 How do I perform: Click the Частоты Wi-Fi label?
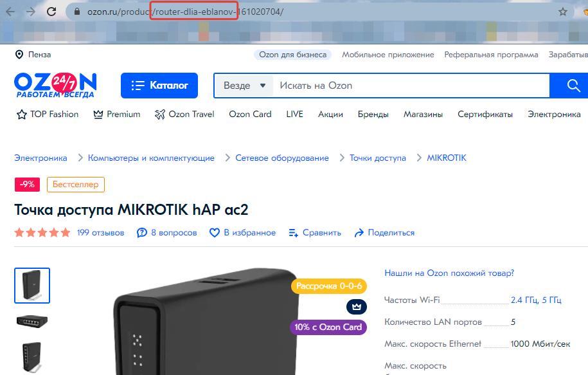pyautogui.click(x=412, y=300)
